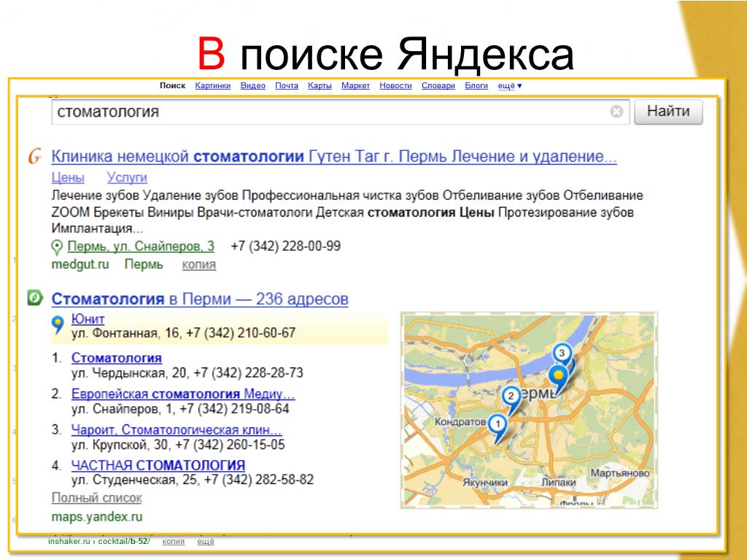Expand the ещё dropdown in the top navigation
747x560 pixels.
click(510, 86)
